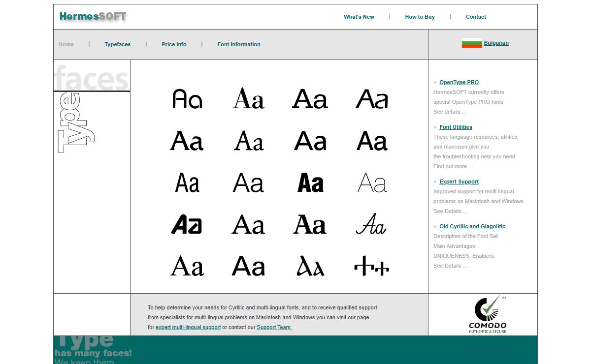This screenshot has height=364, width=591.
Task: Open the What's New page
Action: pyautogui.click(x=359, y=17)
